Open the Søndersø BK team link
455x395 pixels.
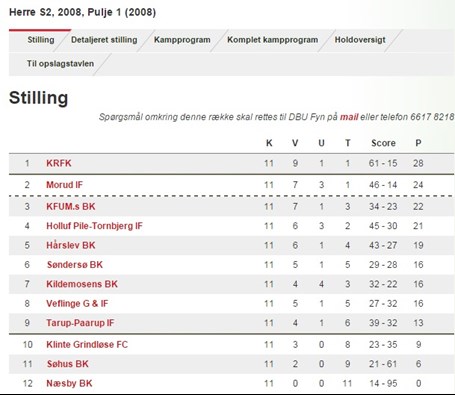pyautogui.click(x=75, y=265)
